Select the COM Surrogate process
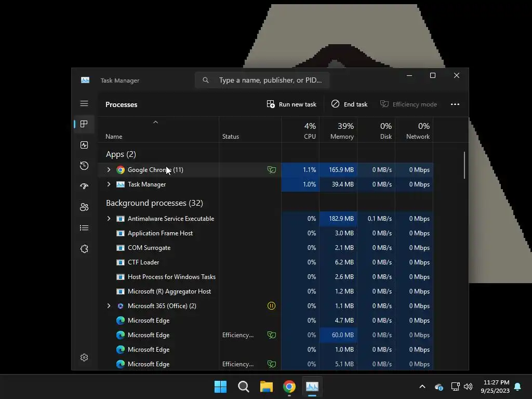Screen dimensions: 532x399 click(265, 248)
